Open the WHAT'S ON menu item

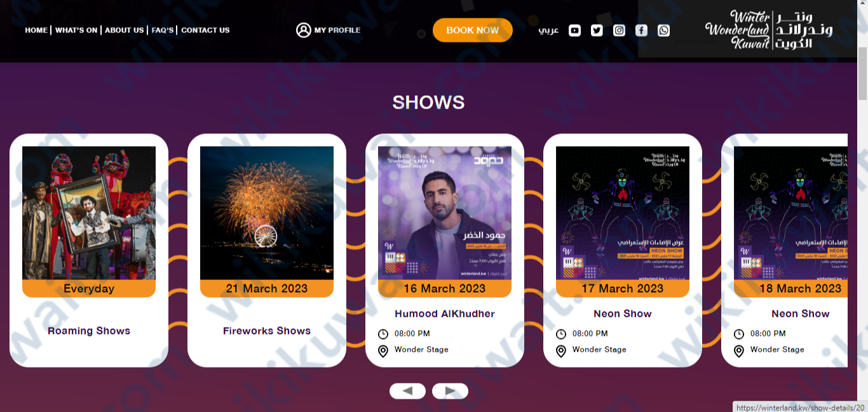[x=76, y=30]
